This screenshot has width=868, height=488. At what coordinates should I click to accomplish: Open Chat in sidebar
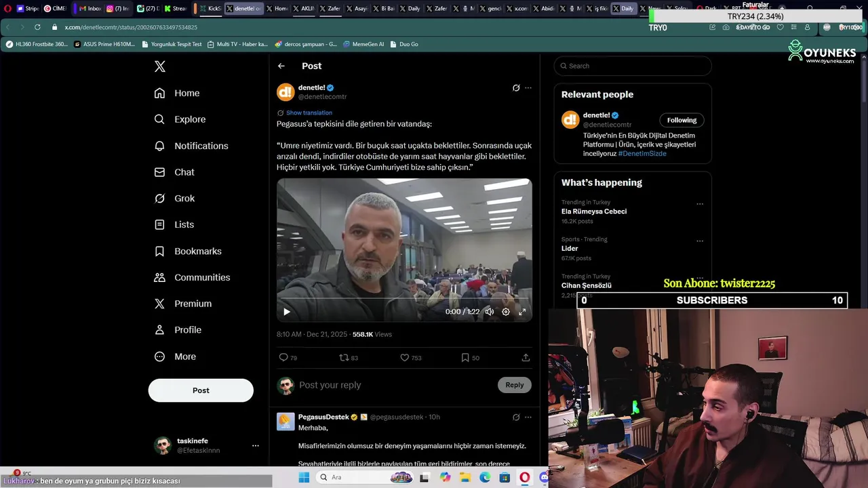[x=174, y=172]
